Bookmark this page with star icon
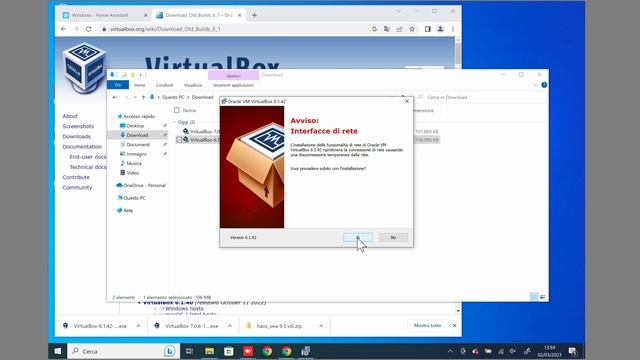The image size is (640, 360). point(412,29)
